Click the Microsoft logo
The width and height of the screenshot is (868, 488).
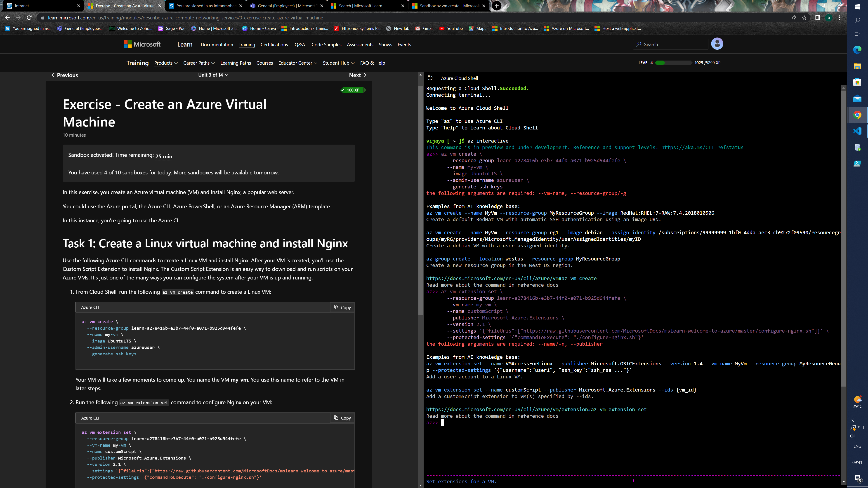tap(142, 45)
